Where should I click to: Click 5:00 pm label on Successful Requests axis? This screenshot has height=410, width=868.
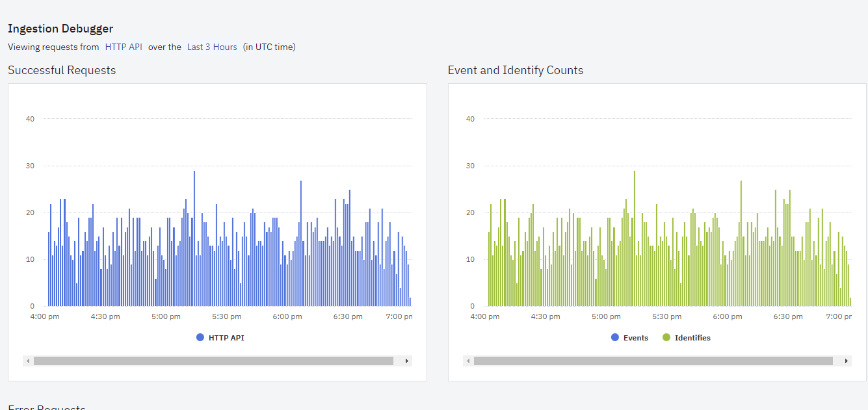[x=166, y=316]
